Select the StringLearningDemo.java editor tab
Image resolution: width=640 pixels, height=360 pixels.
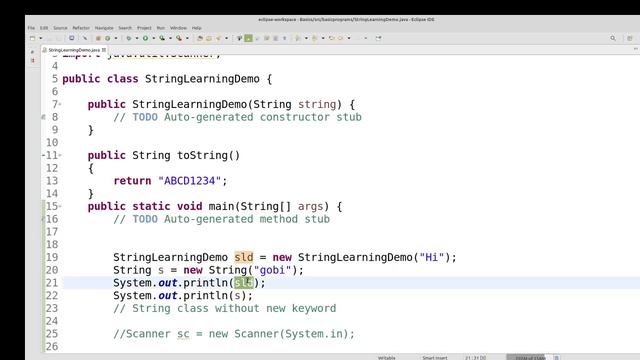point(74,50)
